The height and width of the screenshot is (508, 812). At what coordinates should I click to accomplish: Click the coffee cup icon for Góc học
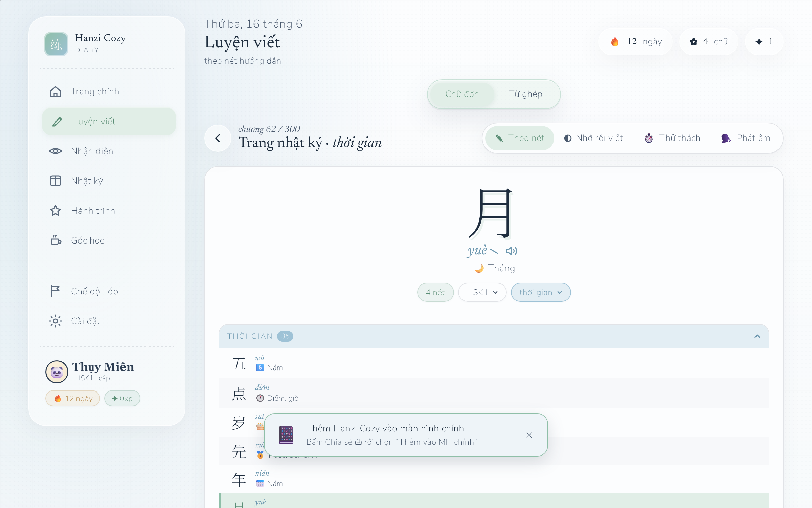pos(56,240)
